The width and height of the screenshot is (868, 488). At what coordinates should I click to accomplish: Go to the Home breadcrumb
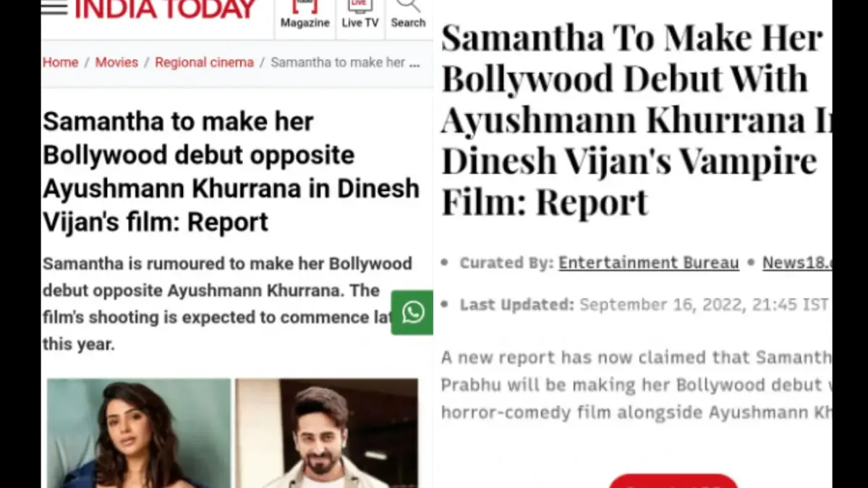pyautogui.click(x=60, y=62)
